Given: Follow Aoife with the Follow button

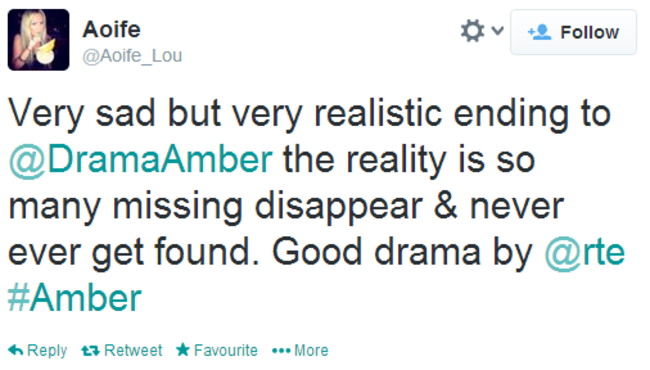Looking at the screenshot, I should coord(573,32).
